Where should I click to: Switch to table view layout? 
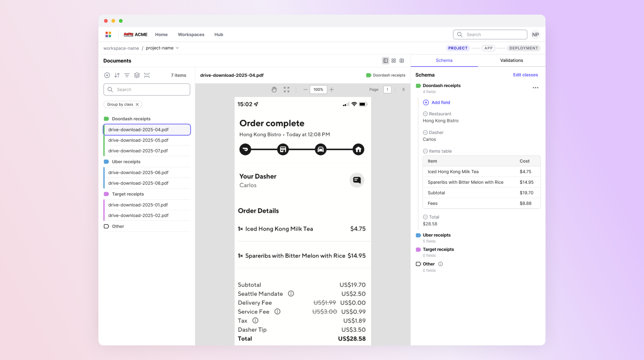[x=402, y=61]
